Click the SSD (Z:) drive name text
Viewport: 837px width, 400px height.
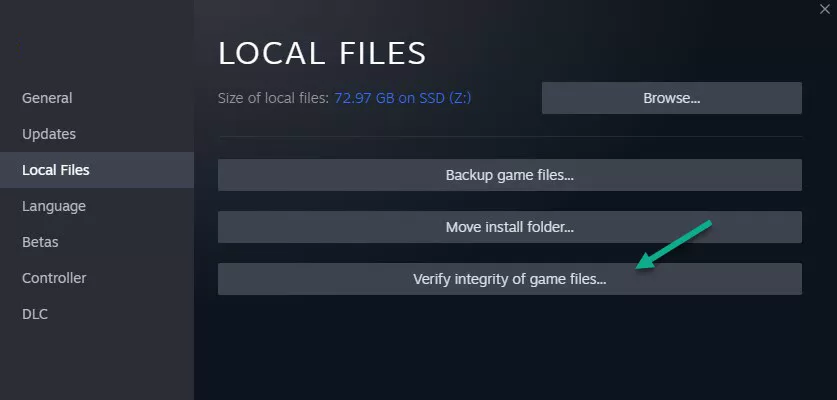[x=441, y=98]
